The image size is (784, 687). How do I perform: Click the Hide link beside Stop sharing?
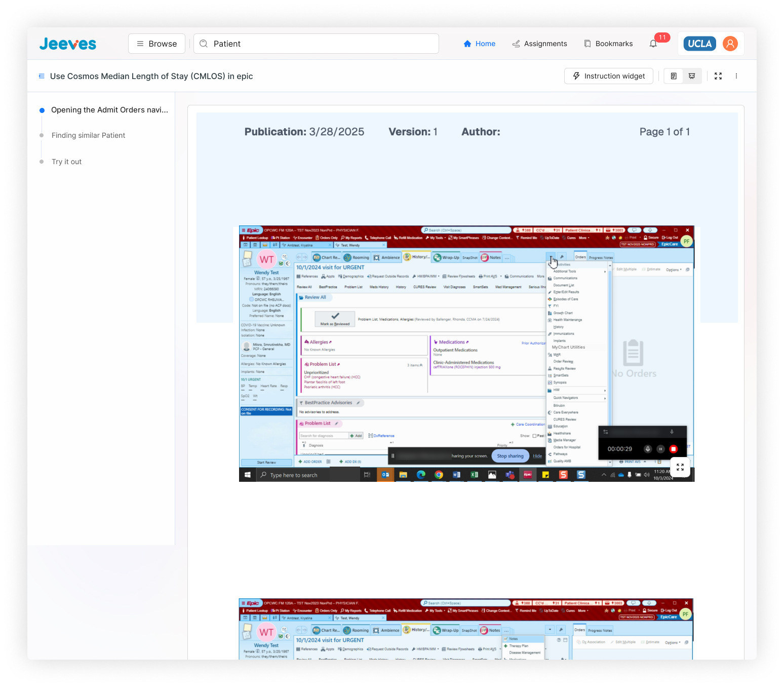pos(537,456)
